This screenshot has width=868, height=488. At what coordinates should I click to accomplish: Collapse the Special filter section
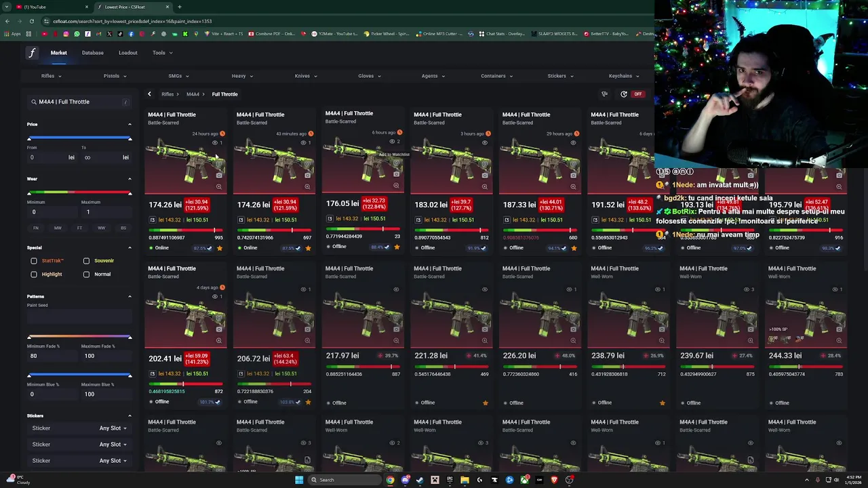[130, 247]
